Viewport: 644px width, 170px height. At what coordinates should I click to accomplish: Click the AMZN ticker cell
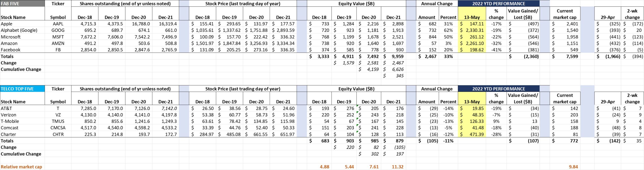coord(58,43)
